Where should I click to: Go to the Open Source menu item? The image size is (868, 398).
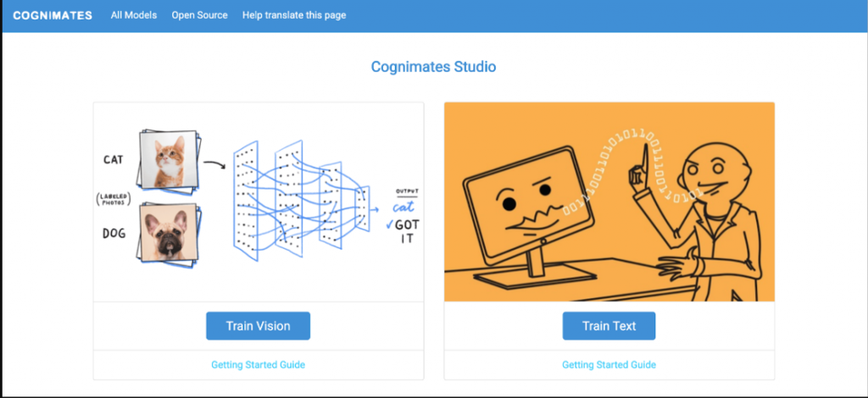(x=199, y=15)
